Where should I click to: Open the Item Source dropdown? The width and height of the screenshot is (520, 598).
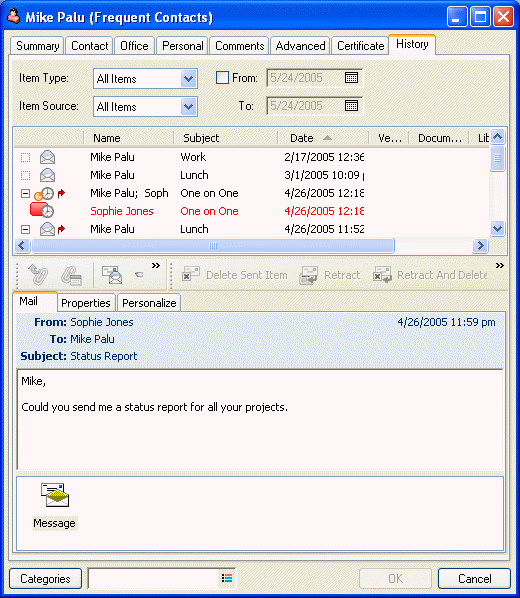tap(188, 106)
